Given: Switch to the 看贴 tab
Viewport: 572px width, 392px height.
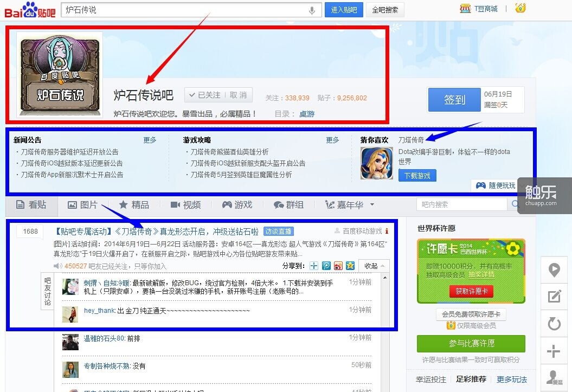Looking at the screenshot, I should point(31,205).
